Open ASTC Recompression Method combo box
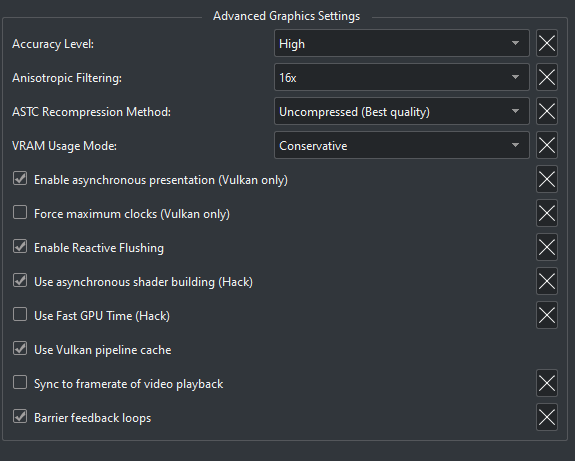This screenshot has width=575, height=461. click(x=402, y=111)
